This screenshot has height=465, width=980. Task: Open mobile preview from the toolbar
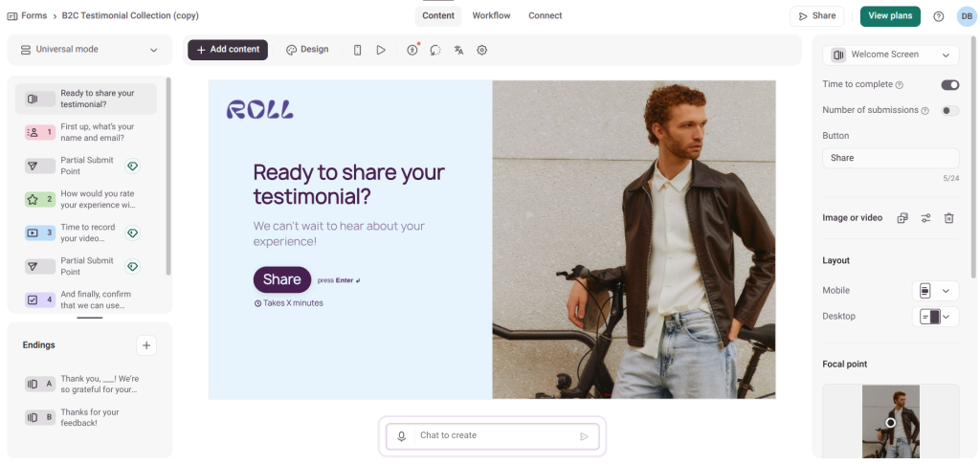(x=358, y=50)
